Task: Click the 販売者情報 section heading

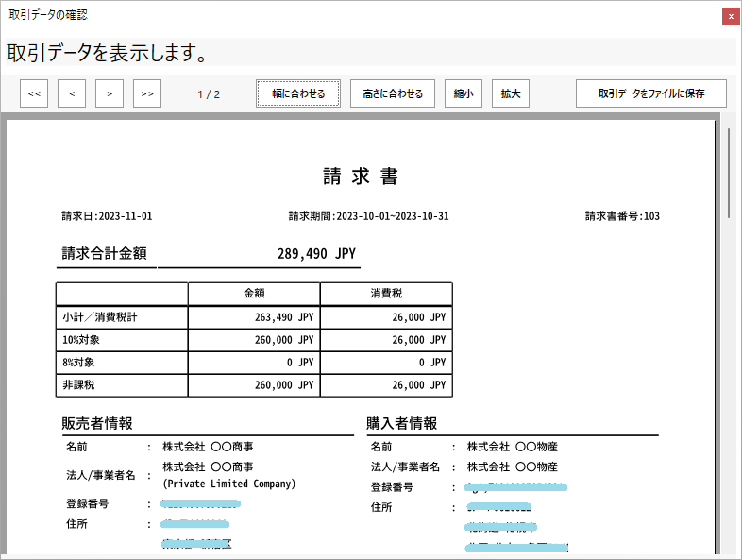Action: pos(97,423)
